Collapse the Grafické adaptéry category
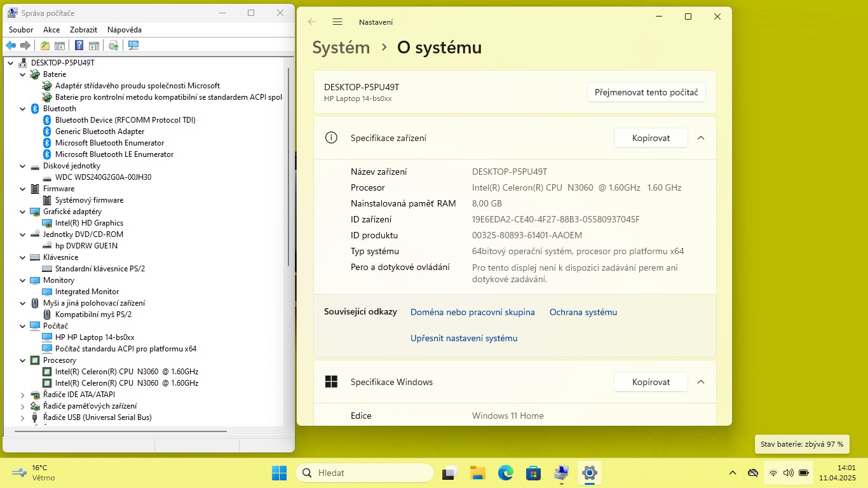This screenshot has height=488, width=868. coord(23,212)
